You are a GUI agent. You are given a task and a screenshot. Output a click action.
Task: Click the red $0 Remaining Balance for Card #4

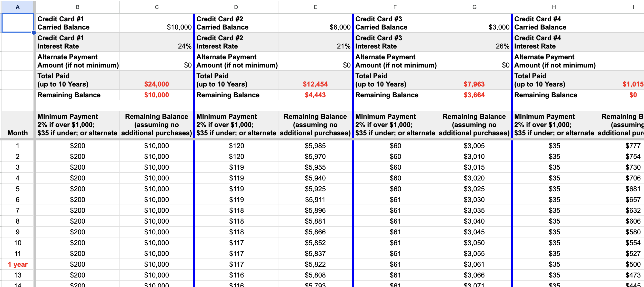click(633, 95)
